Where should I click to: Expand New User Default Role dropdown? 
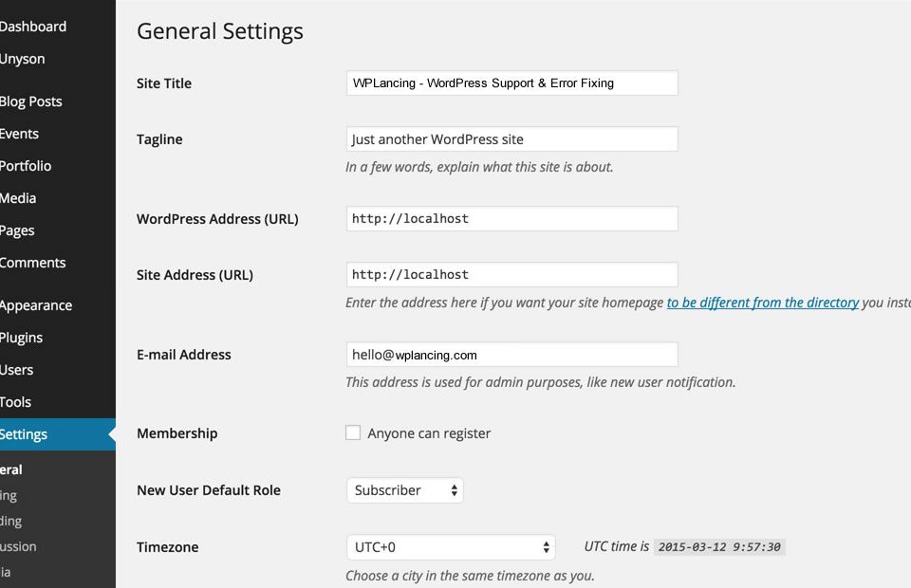click(x=405, y=490)
